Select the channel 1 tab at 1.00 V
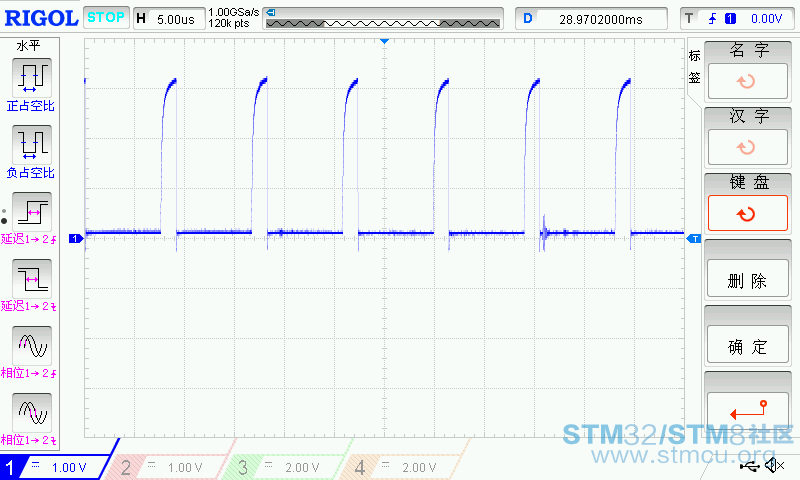Viewport: 800px width, 480px height. click(56, 467)
